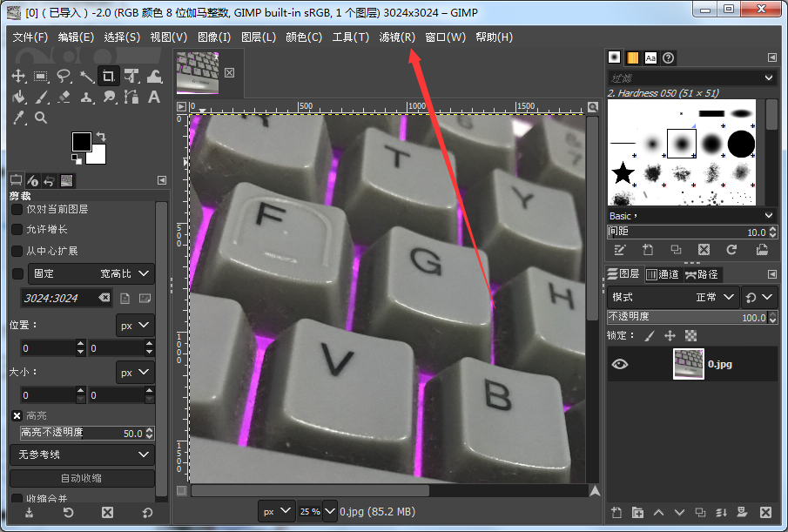Select the Free Select lasso tool
Image resolution: width=788 pixels, height=532 pixels.
pyautogui.click(x=64, y=76)
